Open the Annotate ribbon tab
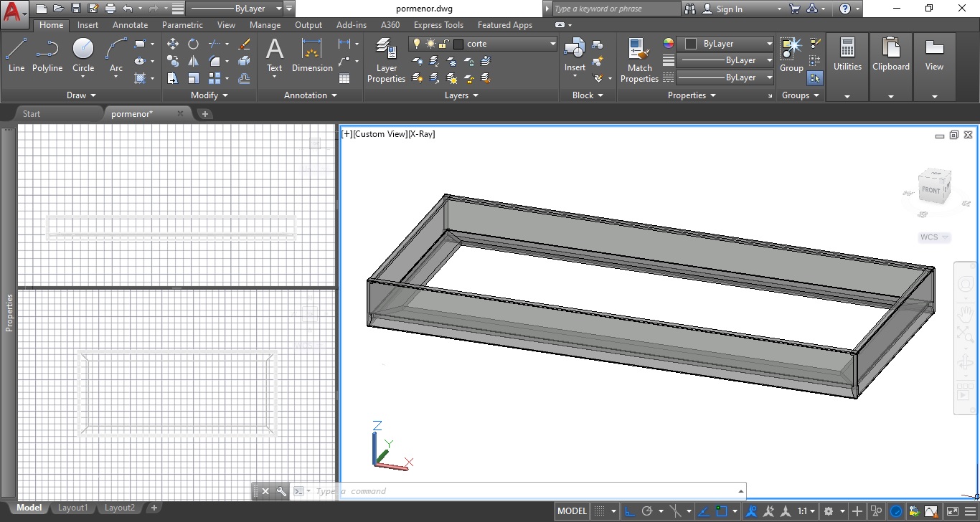Image resolution: width=980 pixels, height=522 pixels. coord(131,25)
